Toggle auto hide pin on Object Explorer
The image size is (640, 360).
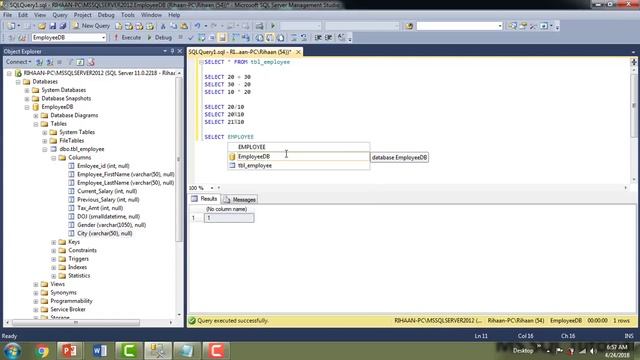tap(172, 51)
